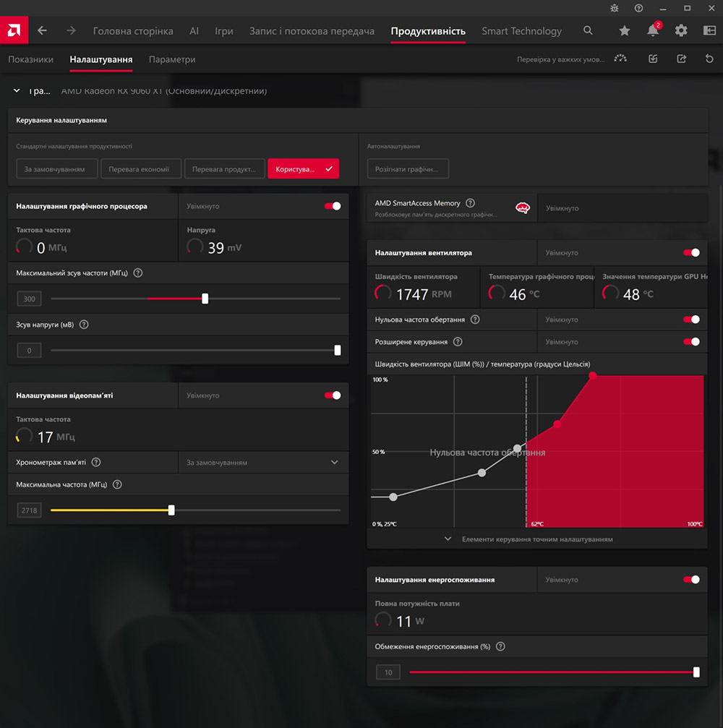The width and height of the screenshot is (723, 728).
Task: Toggle the sidebar panel layout icon
Action: click(709, 30)
